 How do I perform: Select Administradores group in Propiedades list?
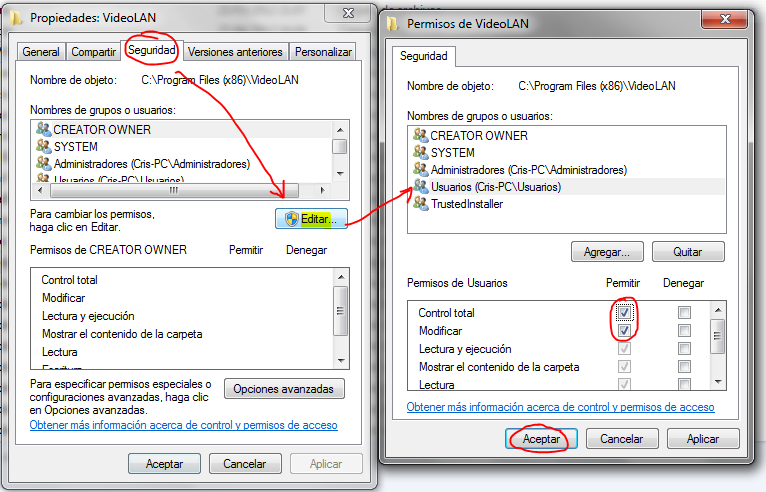point(150,164)
